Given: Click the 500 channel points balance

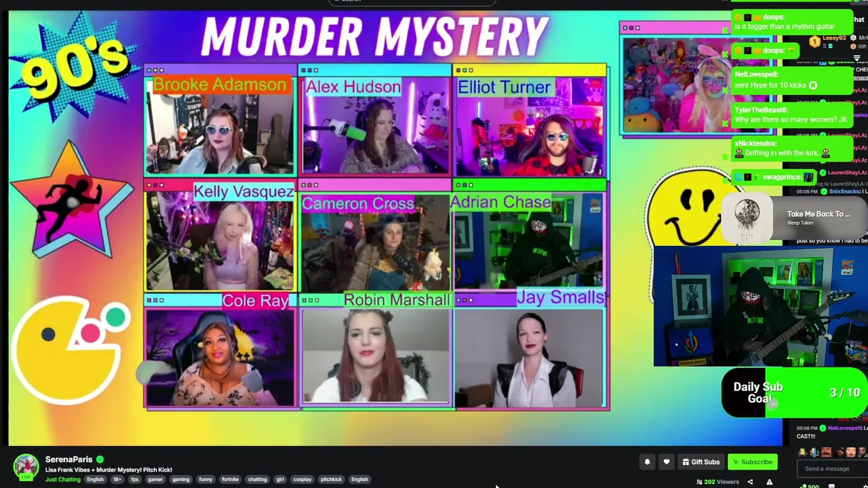Looking at the screenshot, I should click(x=812, y=485).
